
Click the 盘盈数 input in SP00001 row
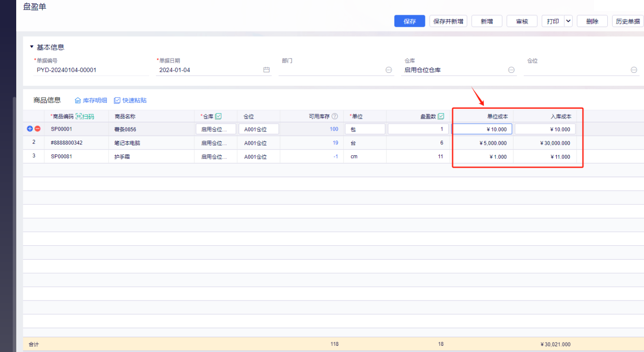418,129
